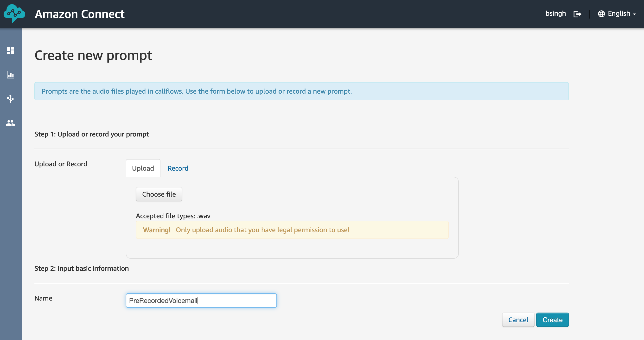Click the Create button

pos(553,320)
